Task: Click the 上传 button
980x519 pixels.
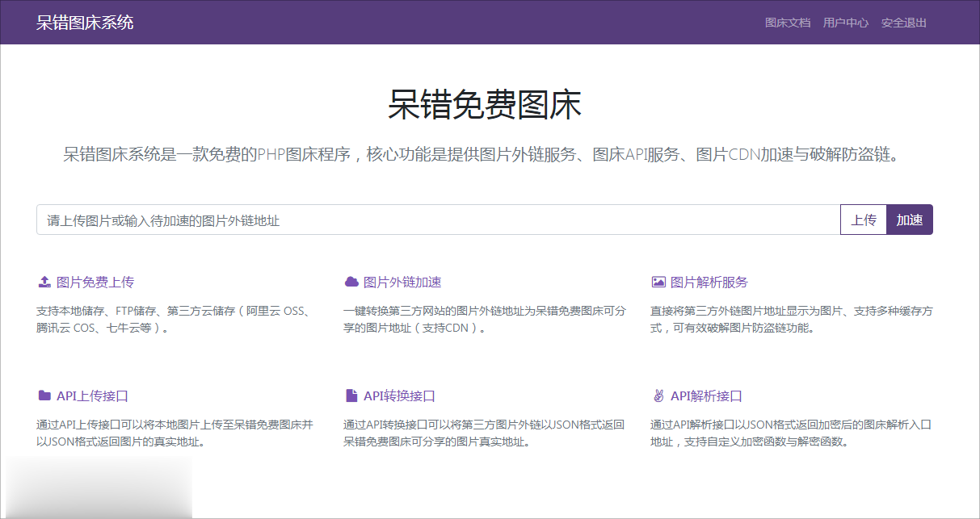Action: (x=864, y=219)
